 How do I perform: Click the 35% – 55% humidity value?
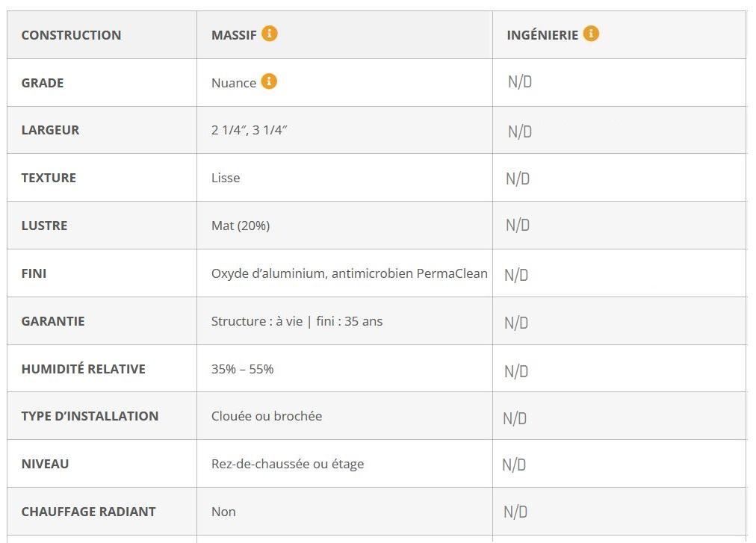tap(243, 369)
